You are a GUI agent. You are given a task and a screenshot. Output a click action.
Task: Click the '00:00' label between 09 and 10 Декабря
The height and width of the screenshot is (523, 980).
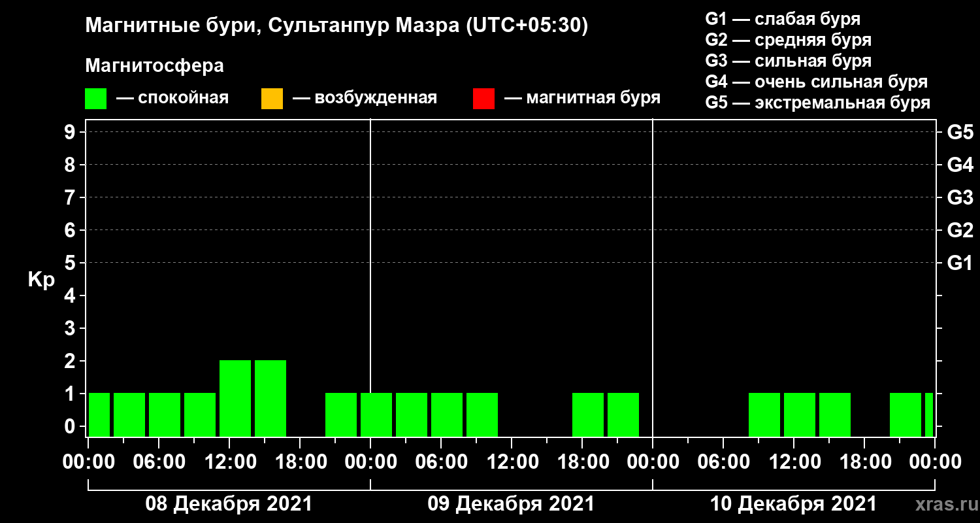(653, 462)
